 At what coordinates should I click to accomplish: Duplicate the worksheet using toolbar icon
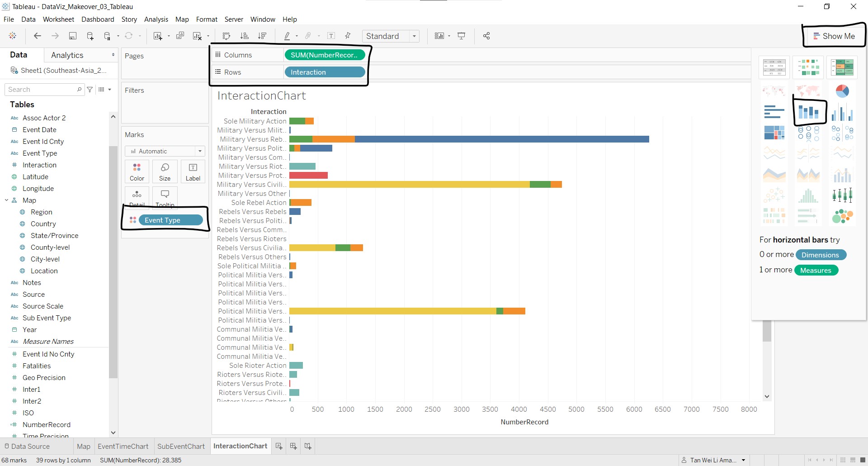[180, 36]
